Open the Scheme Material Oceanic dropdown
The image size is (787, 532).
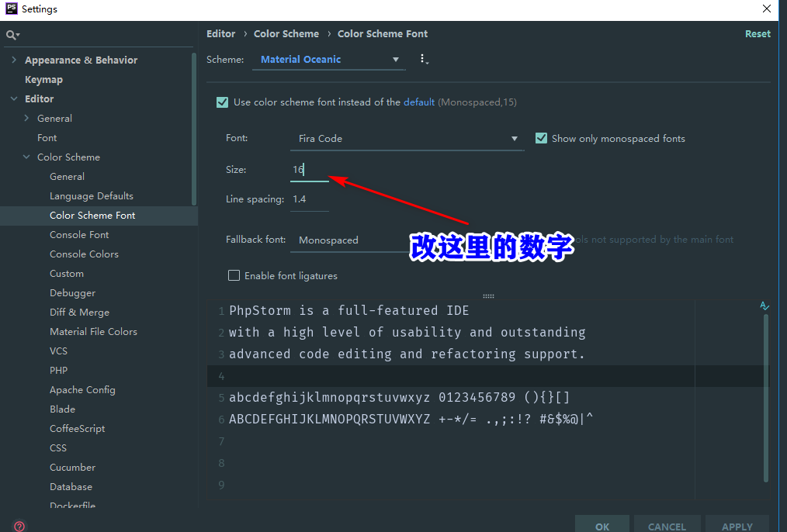click(x=329, y=60)
